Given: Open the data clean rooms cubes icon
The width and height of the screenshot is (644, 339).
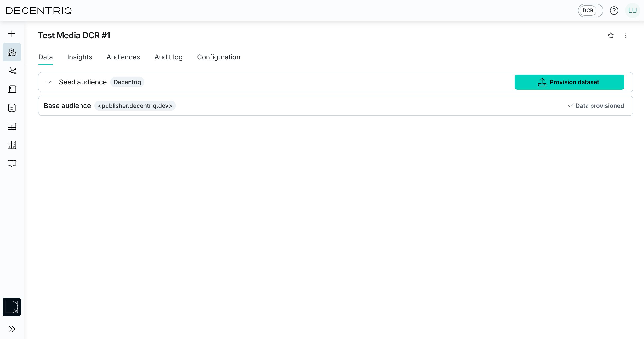Looking at the screenshot, I should point(12,52).
